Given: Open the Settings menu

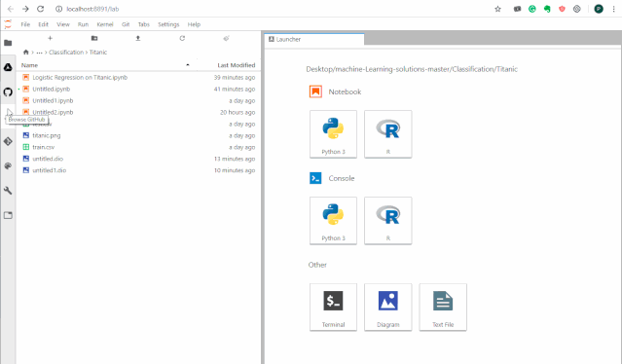Looking at the screenshot, I should (168, 24).
